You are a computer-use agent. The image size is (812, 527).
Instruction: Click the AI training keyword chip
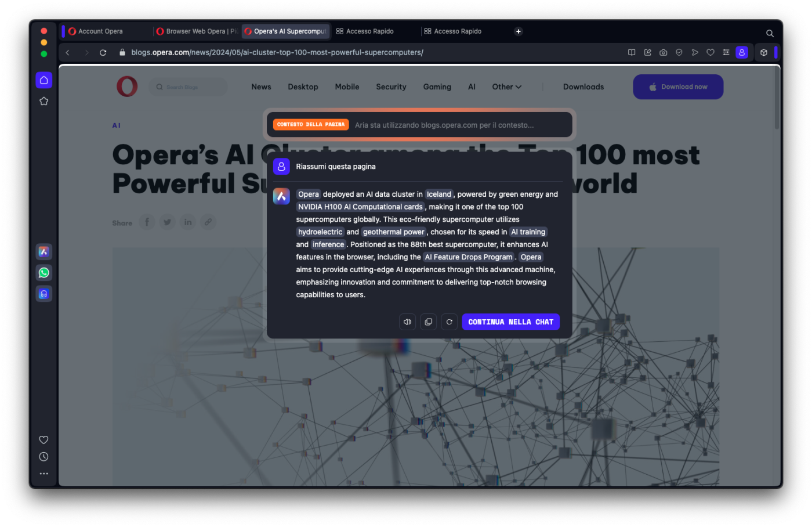[528, 232]
